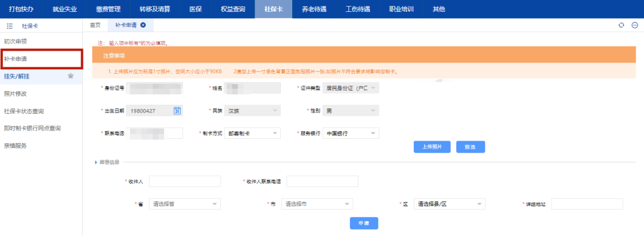Open the 转移及清算 top menu
The height and width of the screenshot is (236, 644).
[155, 9]
